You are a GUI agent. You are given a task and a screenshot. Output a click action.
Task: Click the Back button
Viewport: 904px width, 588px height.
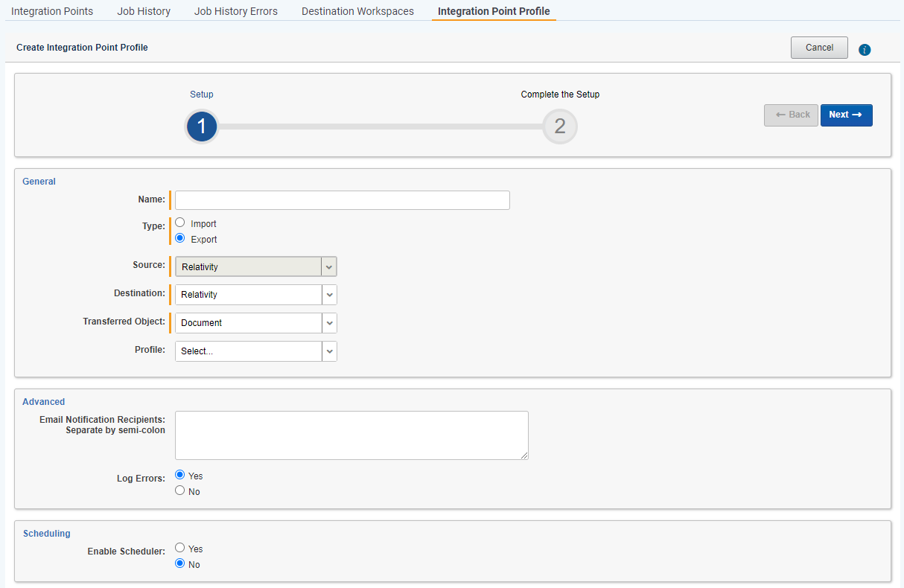(x=791, y=115)
